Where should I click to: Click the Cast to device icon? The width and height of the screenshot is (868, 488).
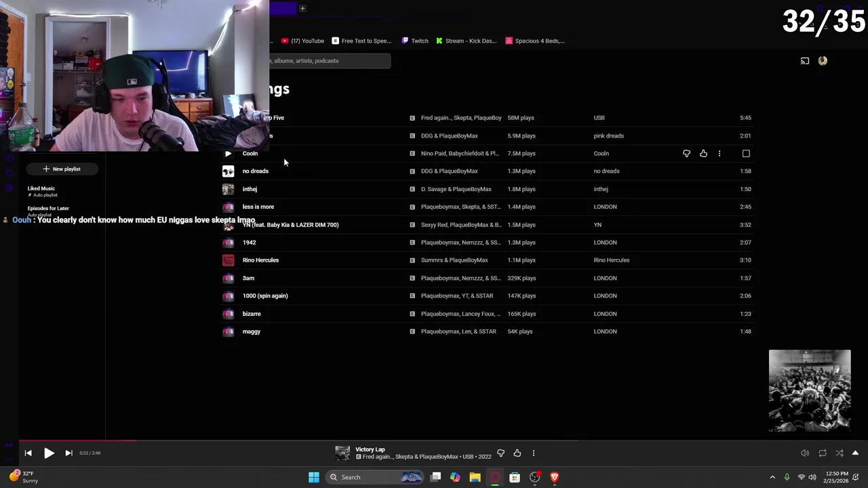[x=805, y=61]
